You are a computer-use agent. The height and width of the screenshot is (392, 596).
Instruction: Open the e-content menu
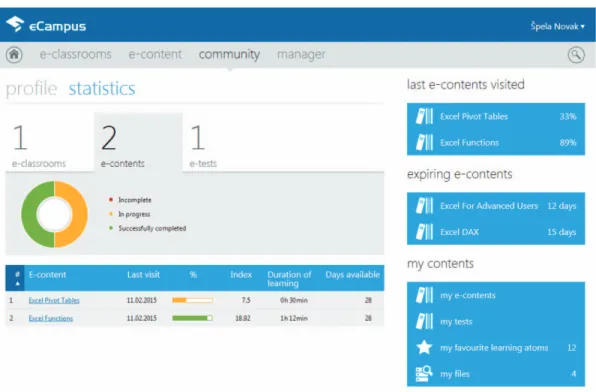click(x=155, y=54)
